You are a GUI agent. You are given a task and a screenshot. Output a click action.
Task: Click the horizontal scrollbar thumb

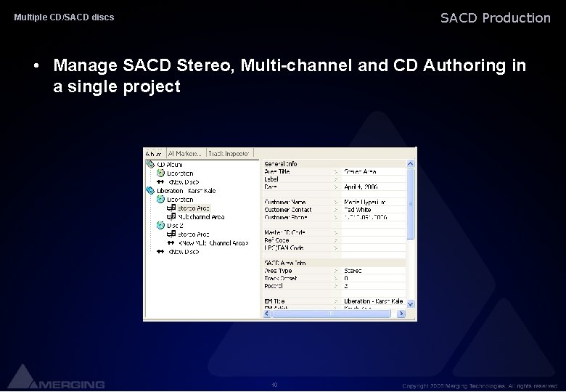click(331, 314)
